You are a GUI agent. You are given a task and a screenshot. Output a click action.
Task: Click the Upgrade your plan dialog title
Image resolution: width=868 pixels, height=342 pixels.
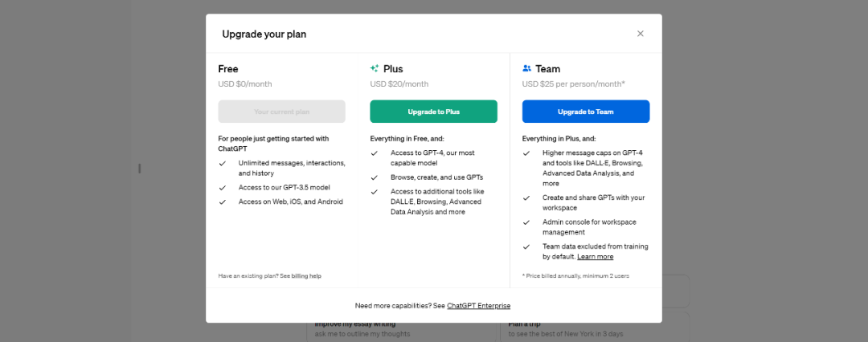264,35
